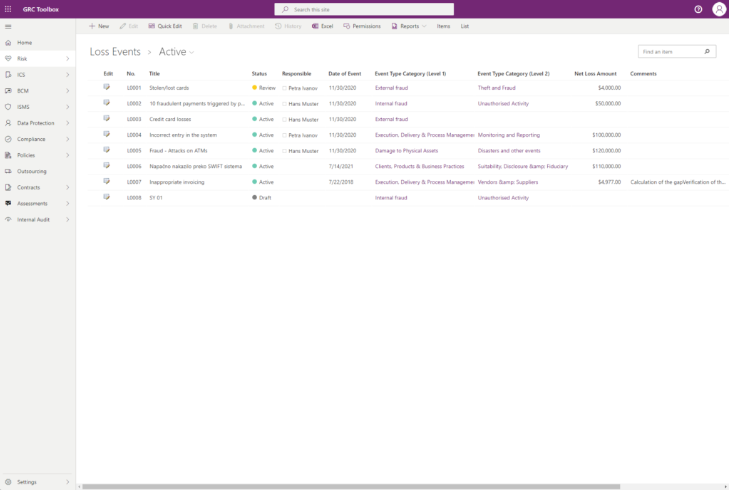Open the External fraud link in L0001
The width and height of the screenshot is (729, 490).
click(x=391, y=88)
